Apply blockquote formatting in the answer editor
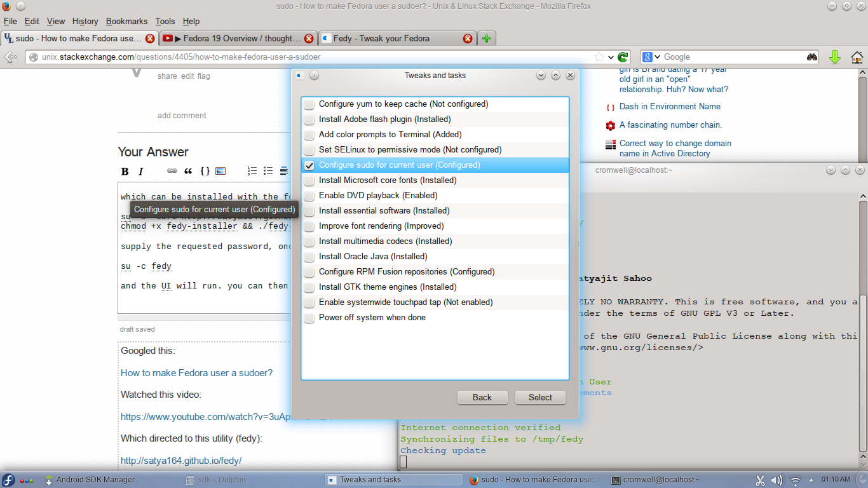Image resolution: width=868 pixels, height=488 pixels. click(x=188, y=171)
